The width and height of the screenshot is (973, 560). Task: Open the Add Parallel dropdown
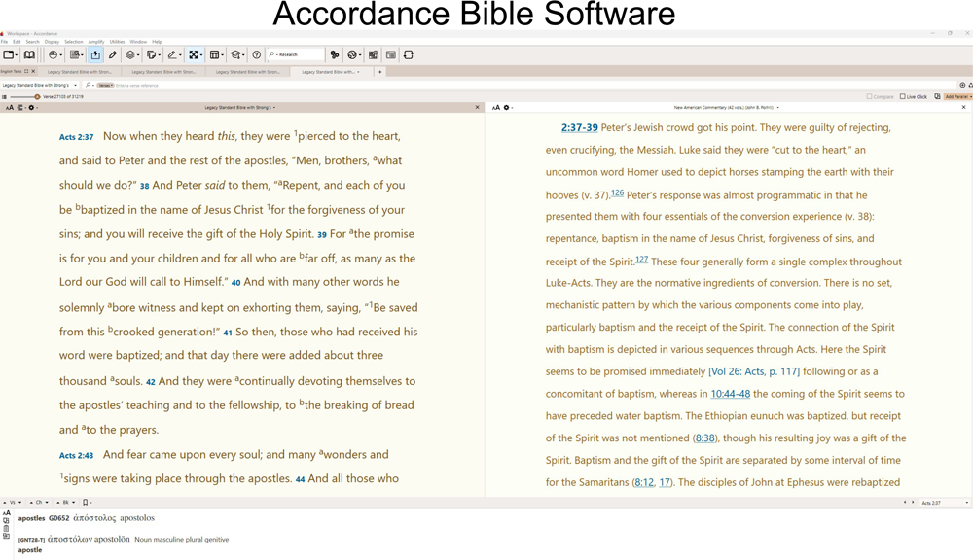click(x=958, y=97)
